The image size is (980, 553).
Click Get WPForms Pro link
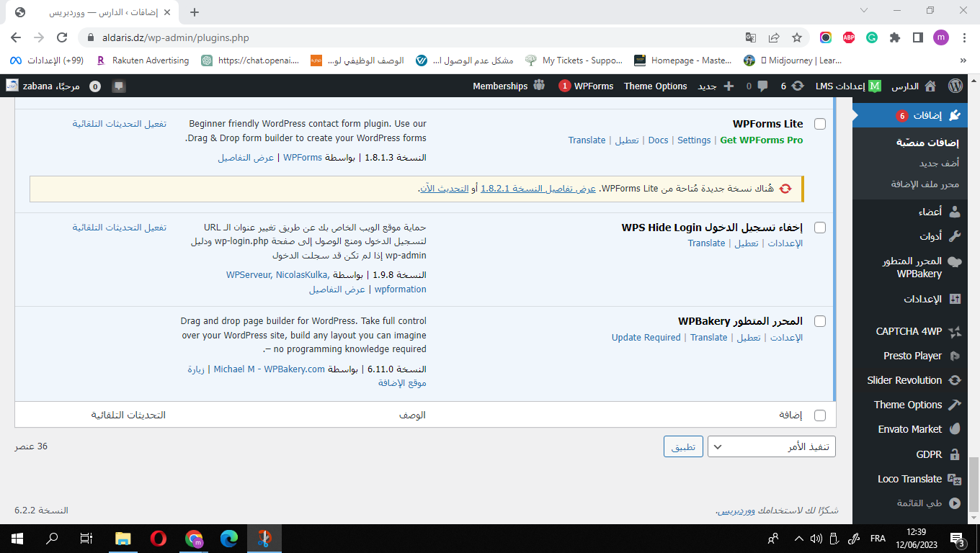[x=761, y=140]
